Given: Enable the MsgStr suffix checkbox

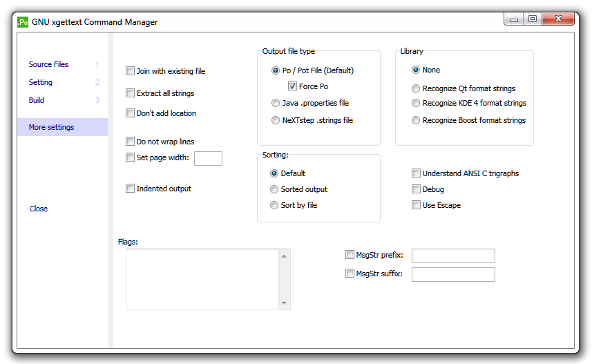Looking at the screenshot, I should [350, 273].
